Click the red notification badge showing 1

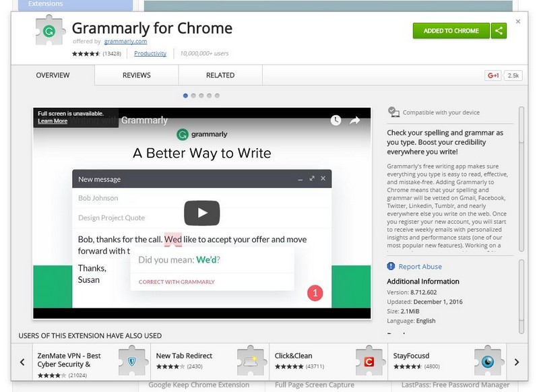pos(315,293)
